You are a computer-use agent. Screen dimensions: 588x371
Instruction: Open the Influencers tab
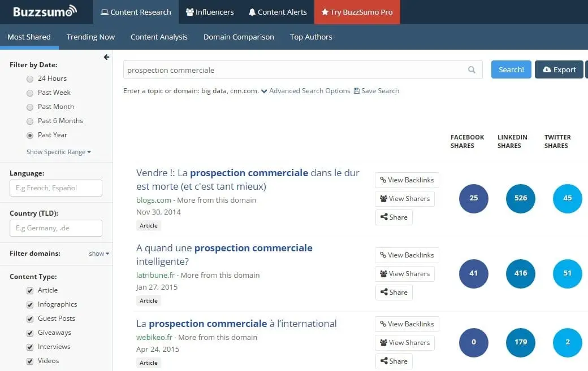click(x=210, y=12)
